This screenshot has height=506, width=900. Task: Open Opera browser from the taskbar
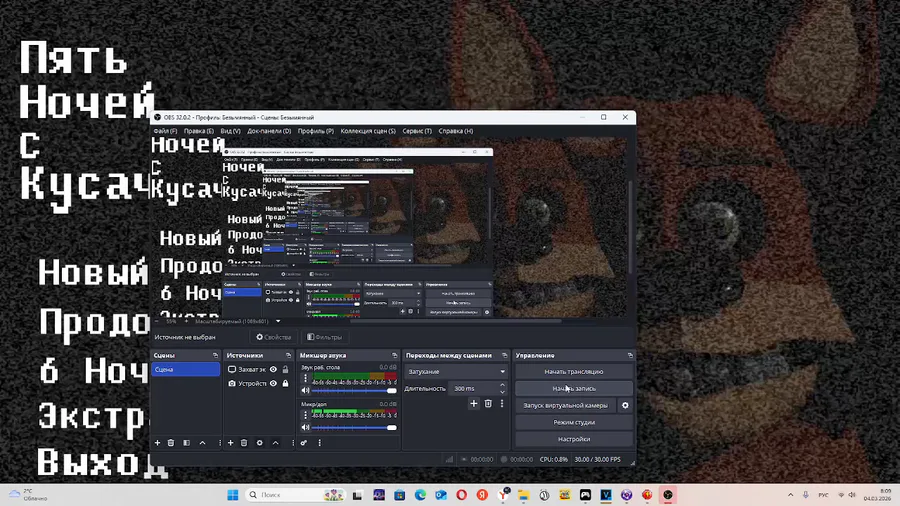[x=461, y=495]
